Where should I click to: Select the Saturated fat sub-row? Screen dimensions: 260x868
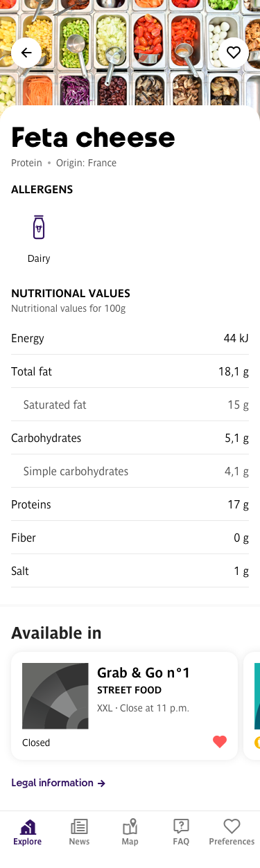coord(130,405)
